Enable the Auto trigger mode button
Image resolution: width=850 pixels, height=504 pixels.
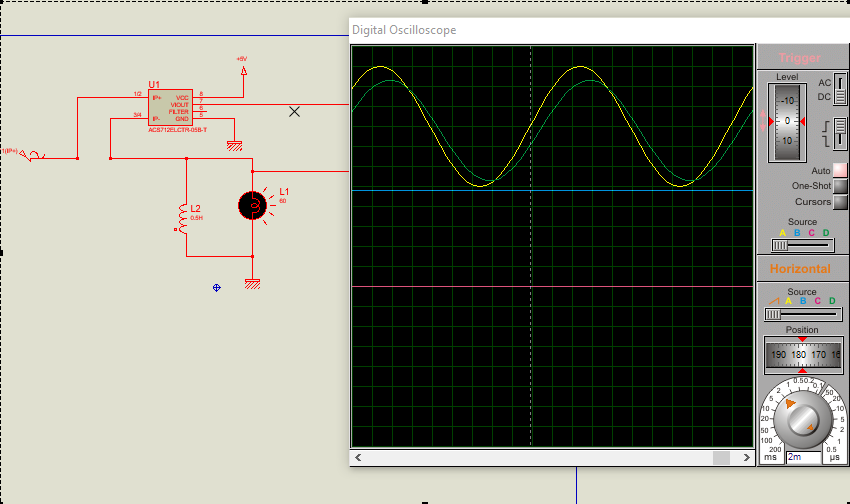coord(840,171)
